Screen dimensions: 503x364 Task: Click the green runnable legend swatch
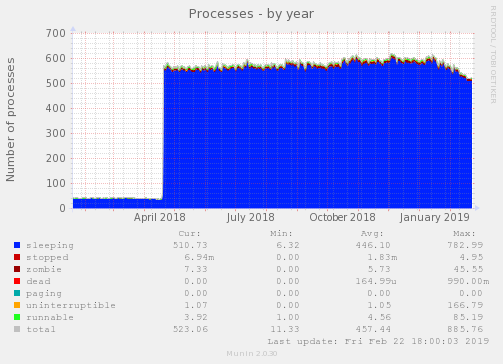tap(17, 317)
